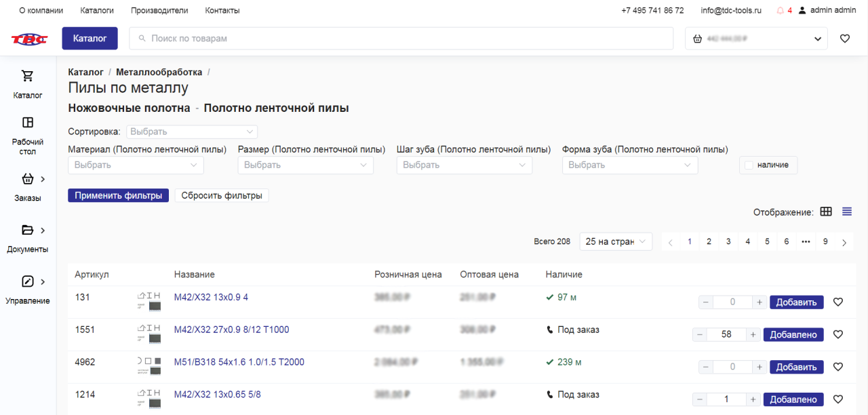Switch to grid display view
The width and height of the screenshot is (868, 415).
tap(826, 212)
